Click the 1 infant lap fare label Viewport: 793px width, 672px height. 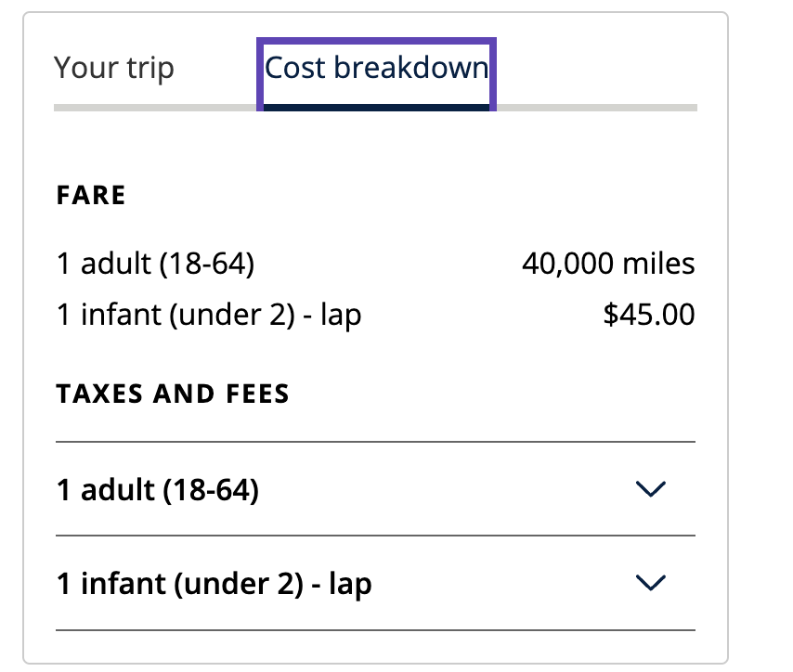click(209, 316)
